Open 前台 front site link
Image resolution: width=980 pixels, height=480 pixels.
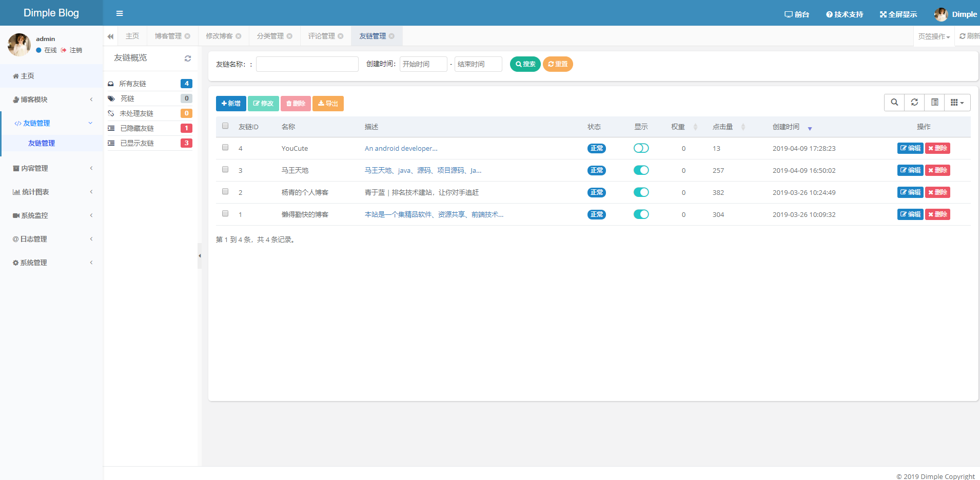click(x=797, y=14)
